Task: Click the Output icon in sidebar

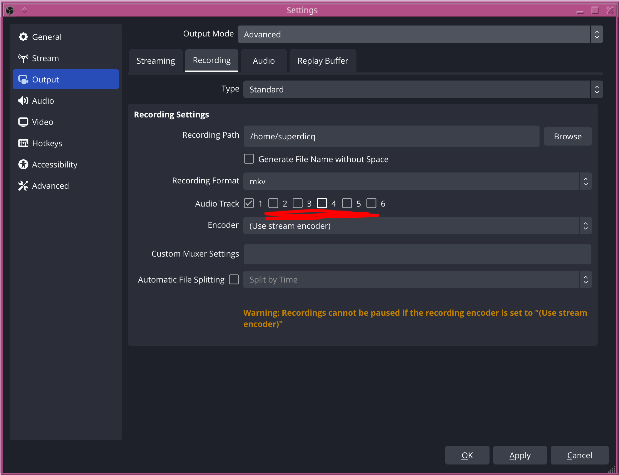Action: coord(23,80)
